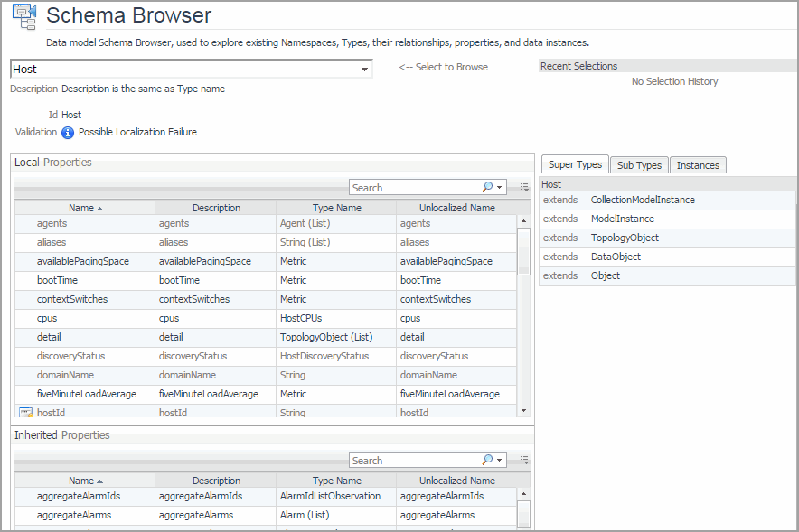Open TopologyObject super type link
This screenshot has height=532, width=799.
coord(625,238)
